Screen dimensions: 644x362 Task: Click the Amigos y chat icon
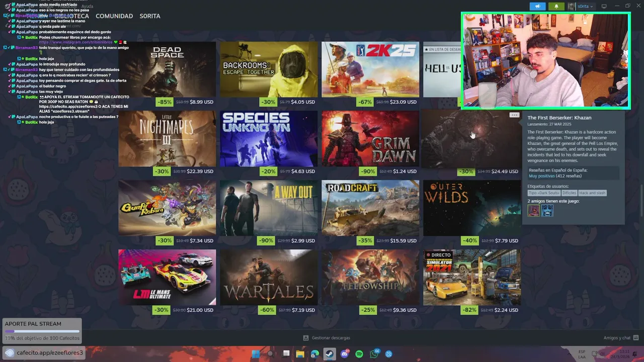[x=636, y=338]
